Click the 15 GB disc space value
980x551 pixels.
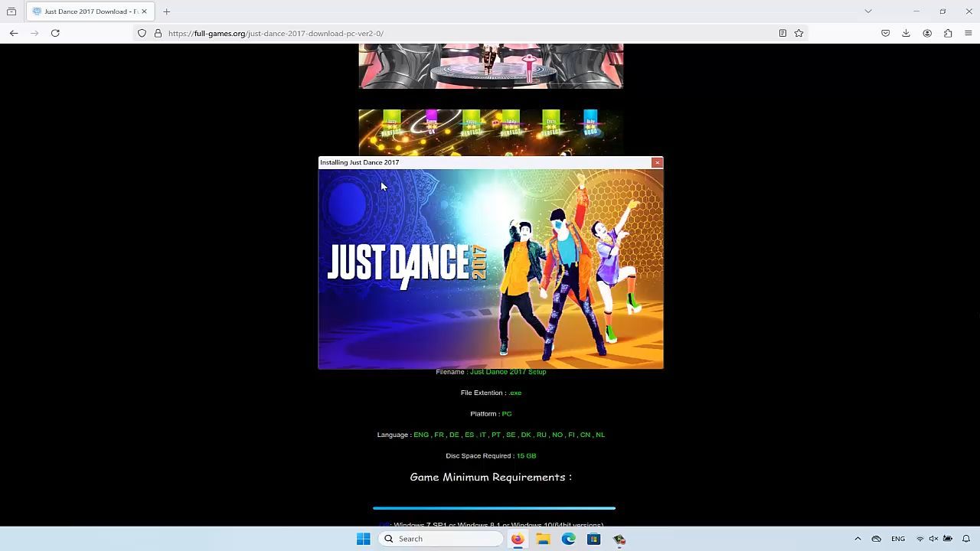[526, 456]
